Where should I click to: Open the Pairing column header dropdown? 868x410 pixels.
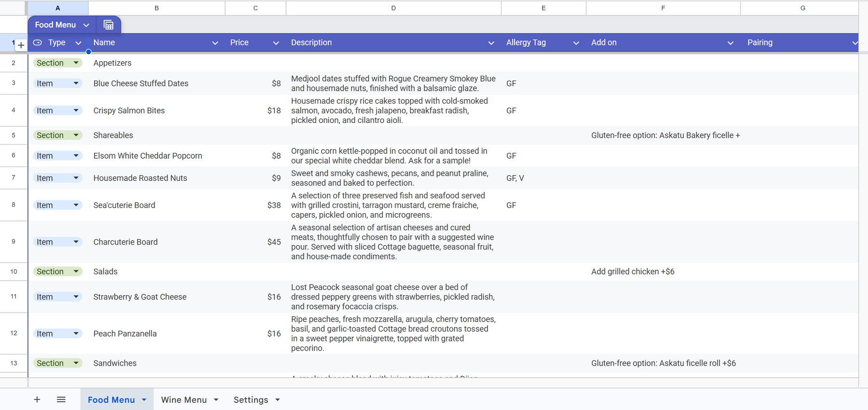(854, 43)
